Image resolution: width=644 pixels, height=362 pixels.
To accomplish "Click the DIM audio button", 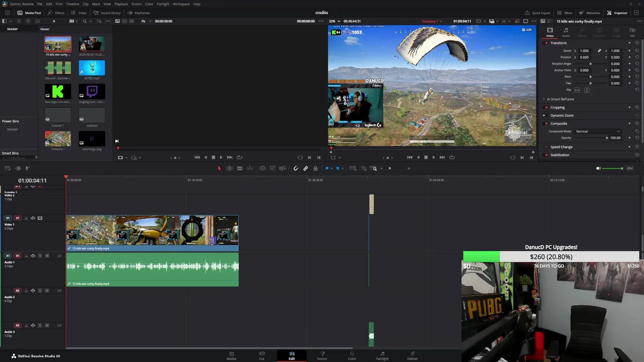I will (x=629, y=168).
